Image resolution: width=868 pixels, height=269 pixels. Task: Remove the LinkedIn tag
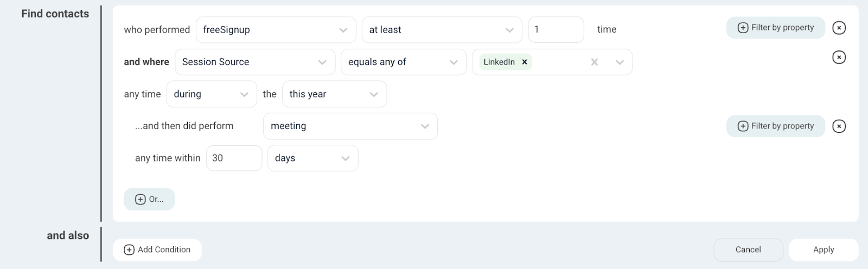click(525, 62)
